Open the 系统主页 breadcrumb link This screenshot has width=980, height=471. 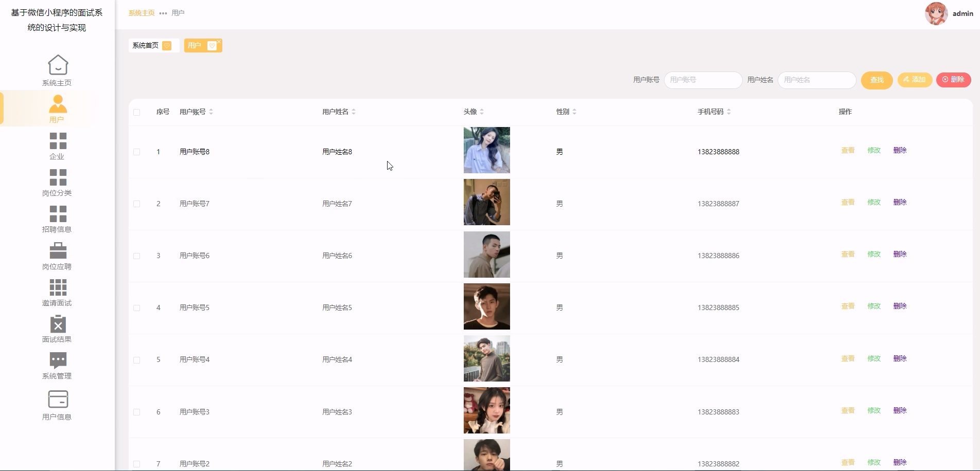point(141,13)
